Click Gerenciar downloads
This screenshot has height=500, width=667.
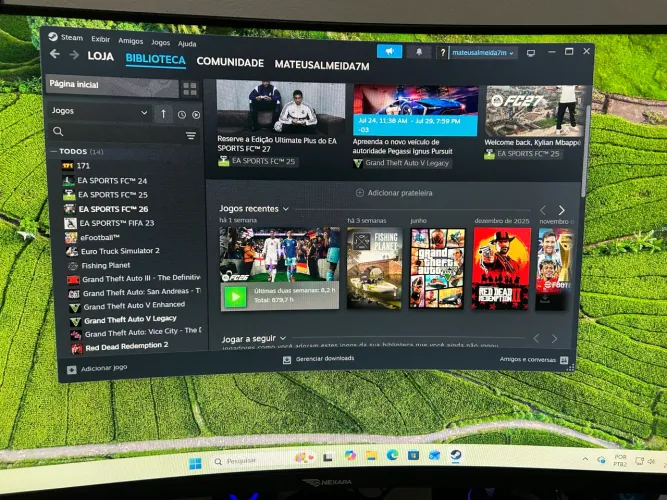tap(325, 359)
